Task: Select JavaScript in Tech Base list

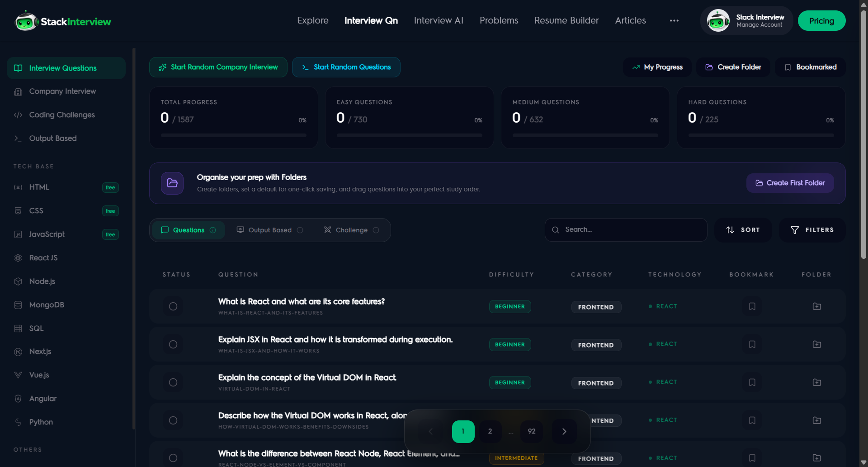Action: coord(66,234)
